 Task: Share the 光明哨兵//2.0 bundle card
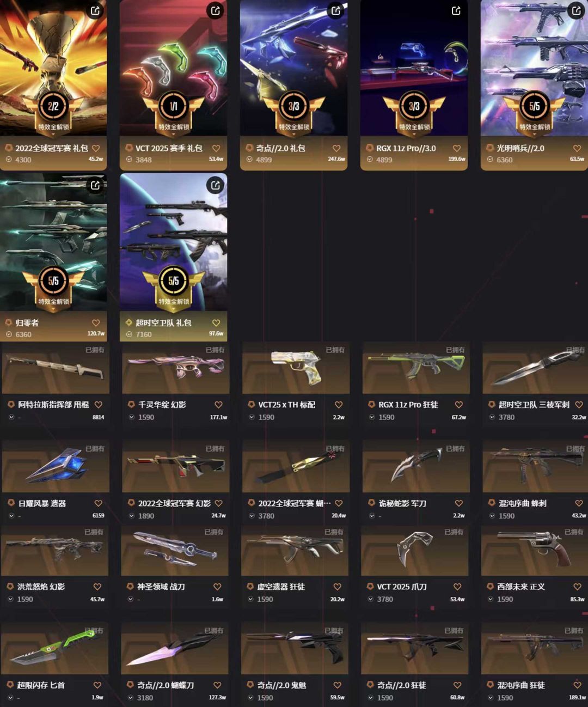click(x=576, y=11)
